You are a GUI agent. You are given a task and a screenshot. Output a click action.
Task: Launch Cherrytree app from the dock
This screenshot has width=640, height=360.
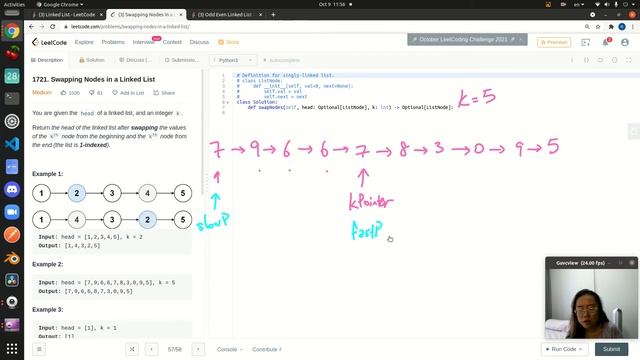[12, 53]
